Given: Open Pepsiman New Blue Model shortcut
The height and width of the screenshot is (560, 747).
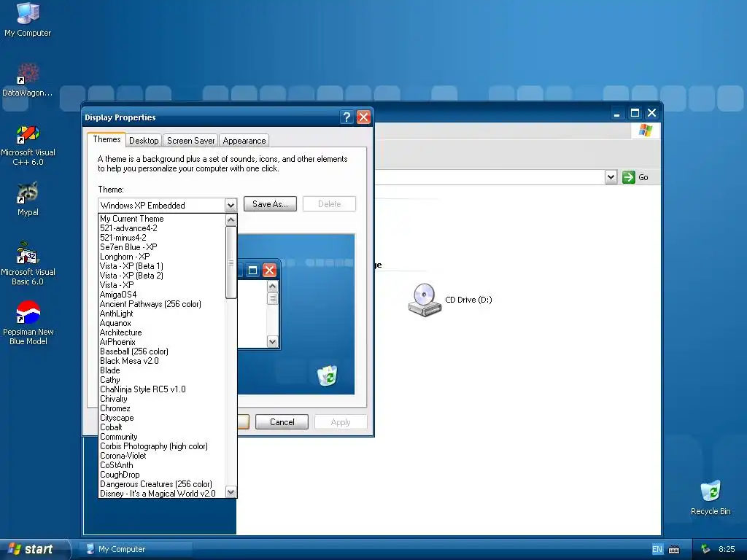Looking at the screenshot, I should point(28,323).
